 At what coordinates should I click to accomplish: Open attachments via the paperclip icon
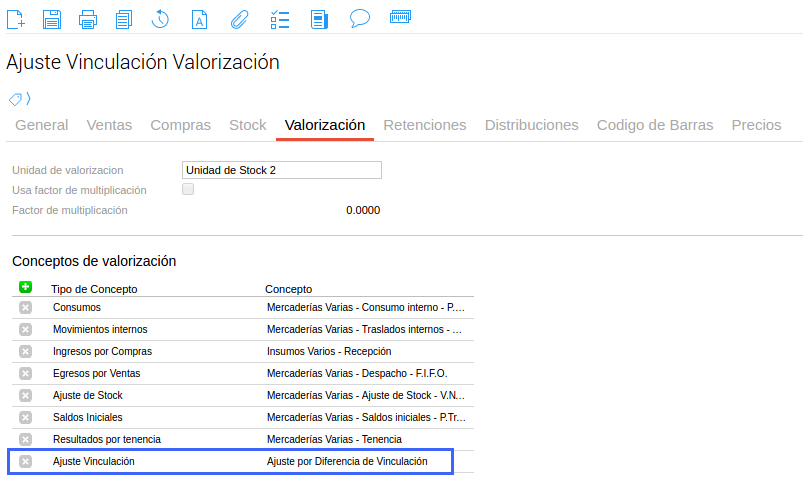[x=239, y=19]
